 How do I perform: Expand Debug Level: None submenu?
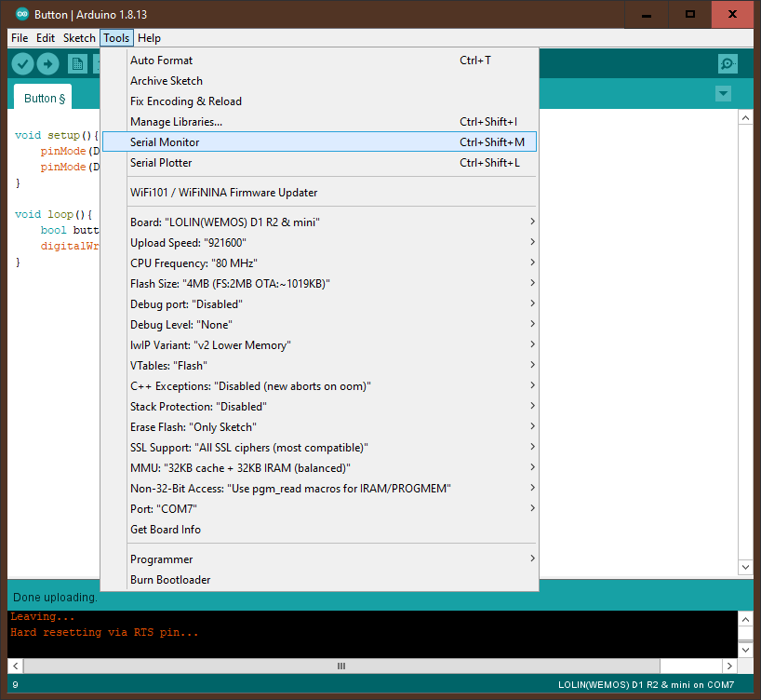(x=319, y=325)
